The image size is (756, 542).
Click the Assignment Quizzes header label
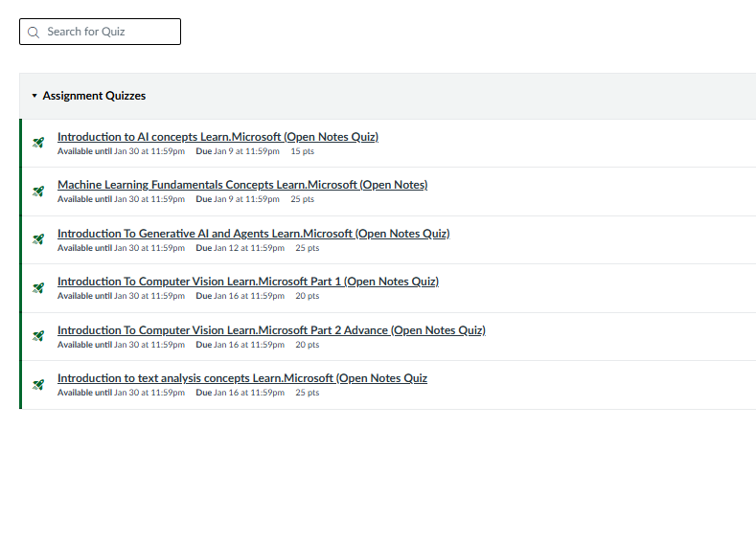tap(94, 96)
